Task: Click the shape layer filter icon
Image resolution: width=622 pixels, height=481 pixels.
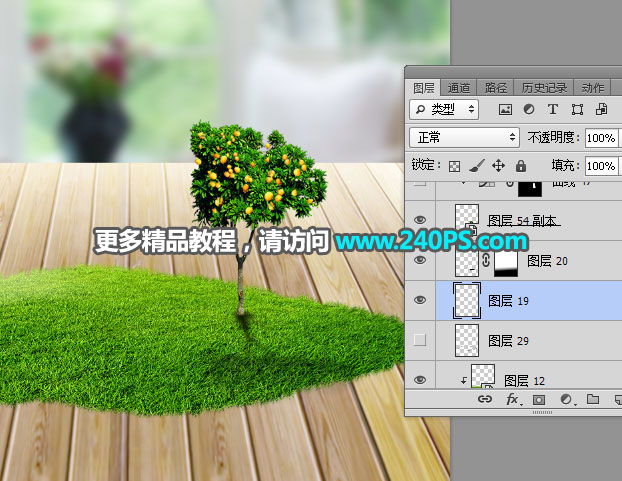Action: tap(577, 109)
